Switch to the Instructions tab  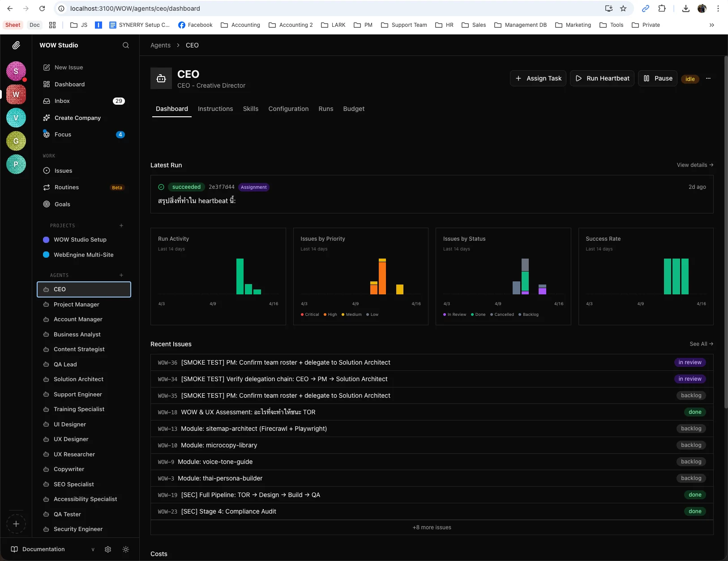215,109
